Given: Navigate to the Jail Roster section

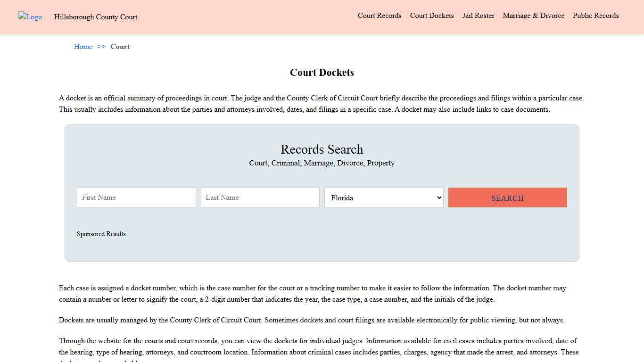Looking at the screenshot, I should [478, 16].
